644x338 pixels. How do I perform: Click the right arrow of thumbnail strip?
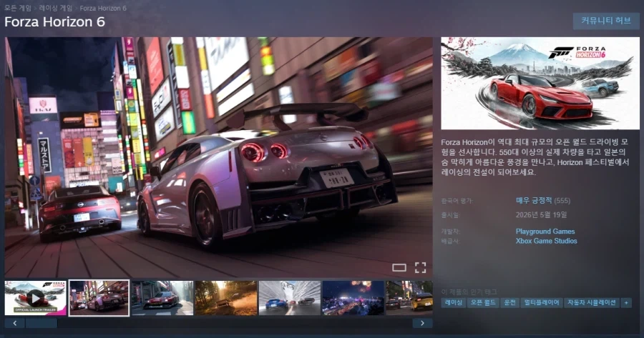[x=423, y=323]
